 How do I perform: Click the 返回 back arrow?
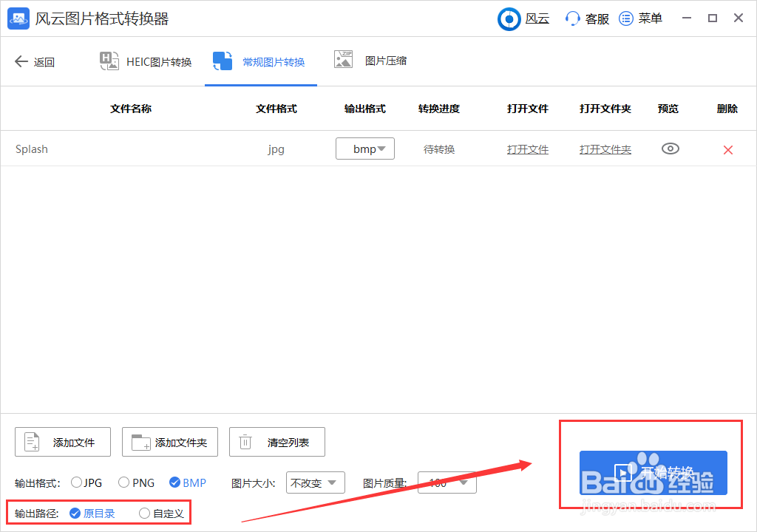pyautogui.click(x=22, y=61)
